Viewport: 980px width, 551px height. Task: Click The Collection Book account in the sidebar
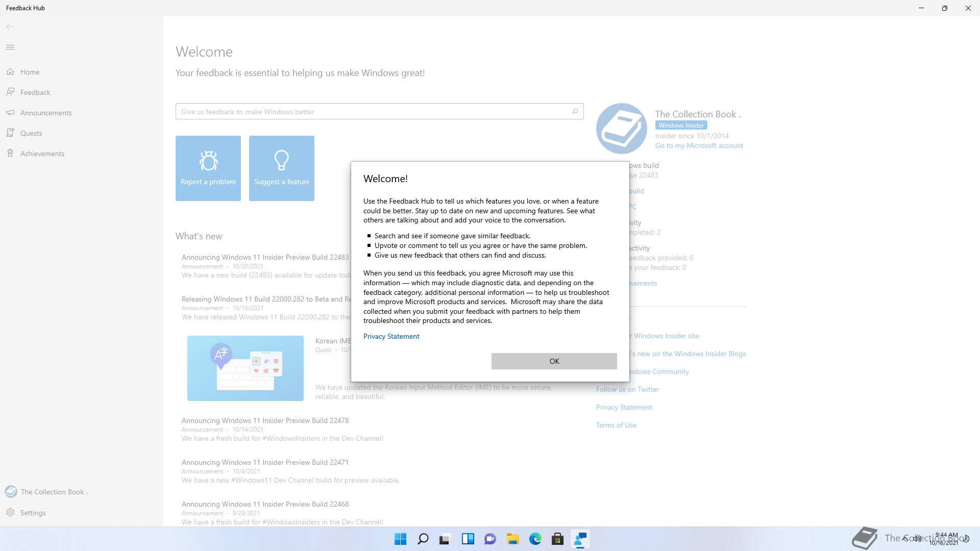click(82, 492)
